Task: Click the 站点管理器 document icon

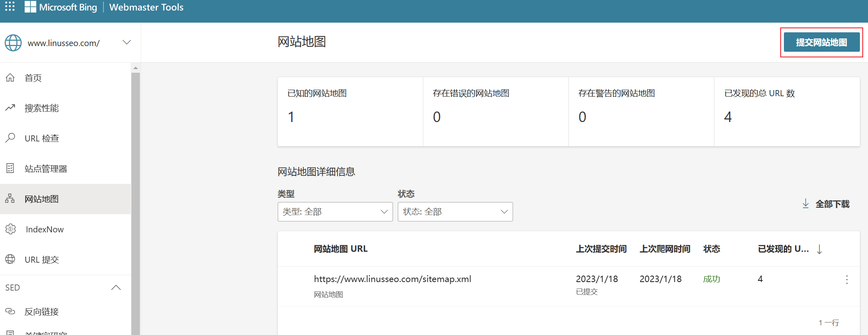Action: pos(10,169)
